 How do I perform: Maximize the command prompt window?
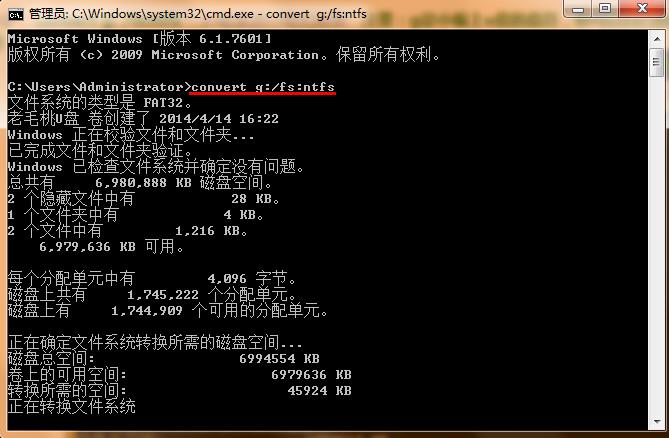[605, 9]
